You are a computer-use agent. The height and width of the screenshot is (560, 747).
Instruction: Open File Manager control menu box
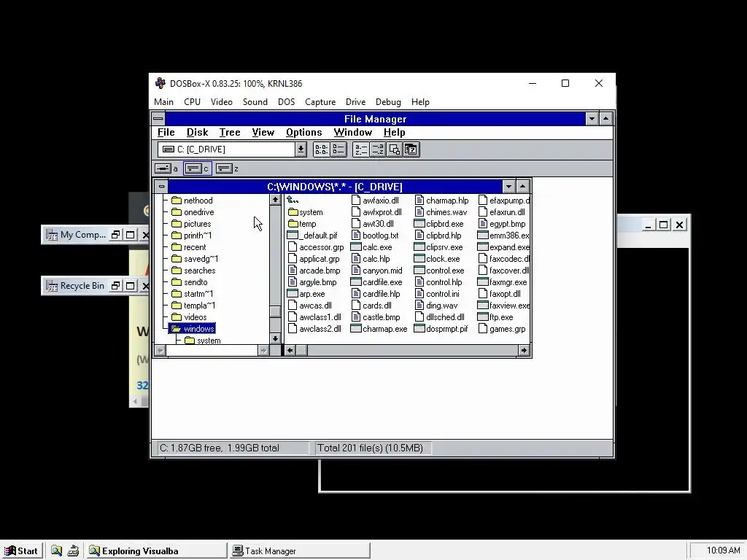(x=158, y=119)
